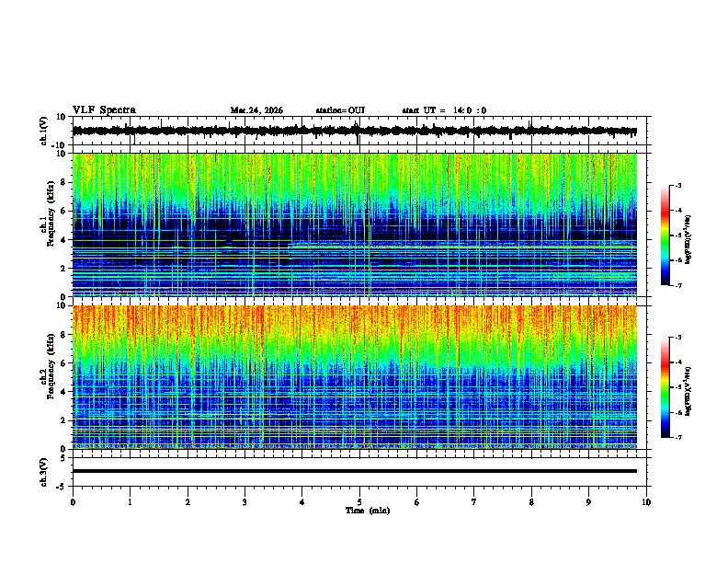
Task: Click the ch.3(V) axis label
Action: click(x=44, y=472)
